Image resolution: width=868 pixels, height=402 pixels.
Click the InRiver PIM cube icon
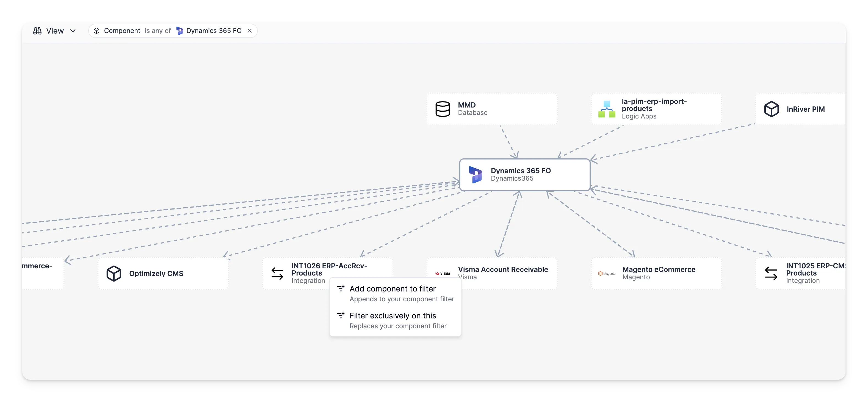tap(772, 109)
